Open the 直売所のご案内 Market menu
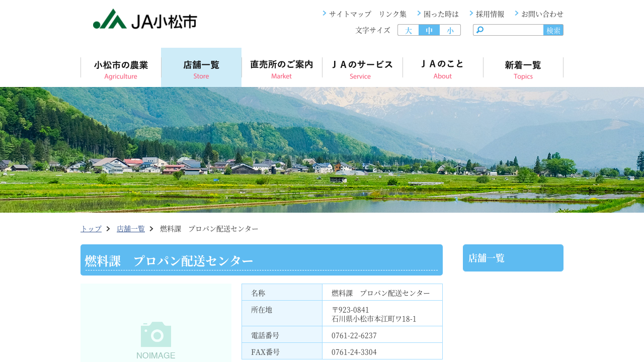 coord(282,68)
